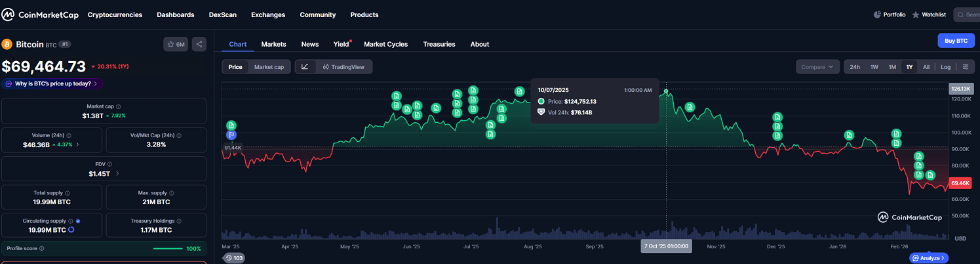The image size is (980, 264).
Task: Open the Compare dropdown
Action: tap(817, 67)
